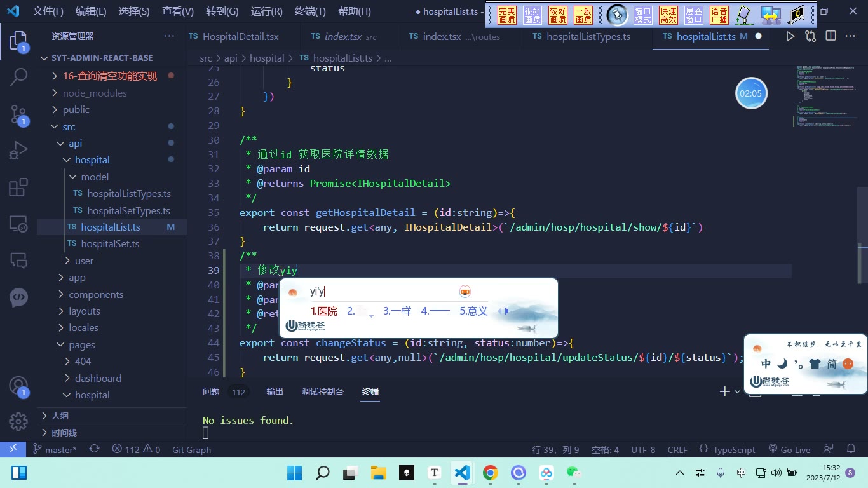Click the errors and warnings count in status bar

click(136, 449)
